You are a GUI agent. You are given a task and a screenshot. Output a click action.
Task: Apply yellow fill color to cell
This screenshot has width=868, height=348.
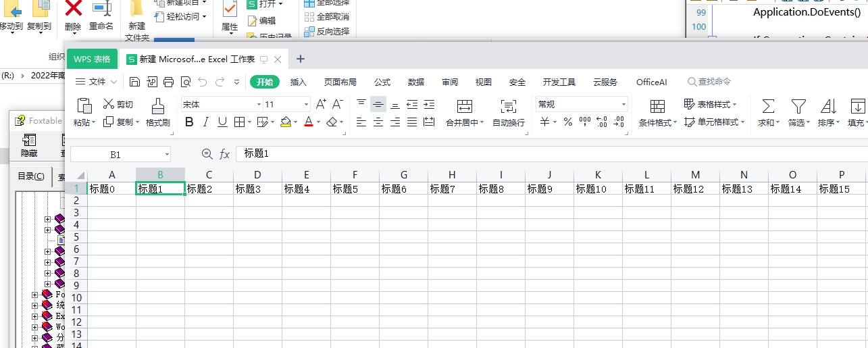pos(285,122)
